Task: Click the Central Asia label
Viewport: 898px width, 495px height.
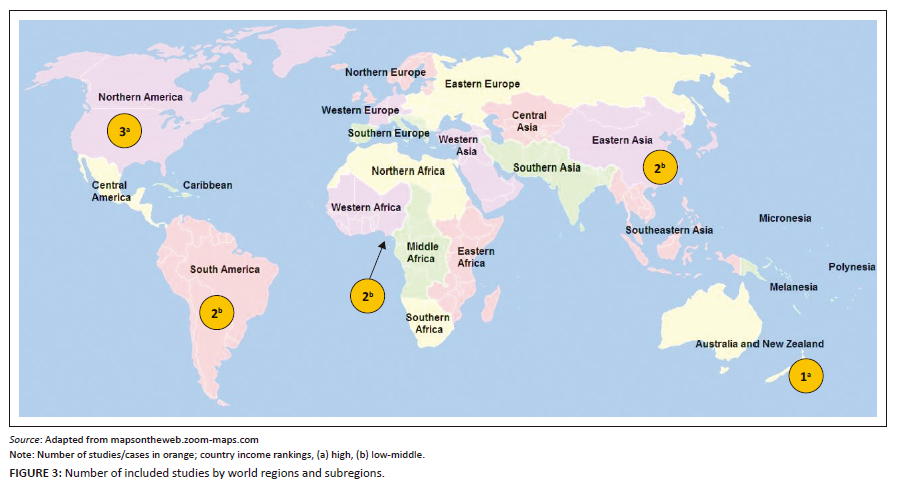Action: click(530, 122)
